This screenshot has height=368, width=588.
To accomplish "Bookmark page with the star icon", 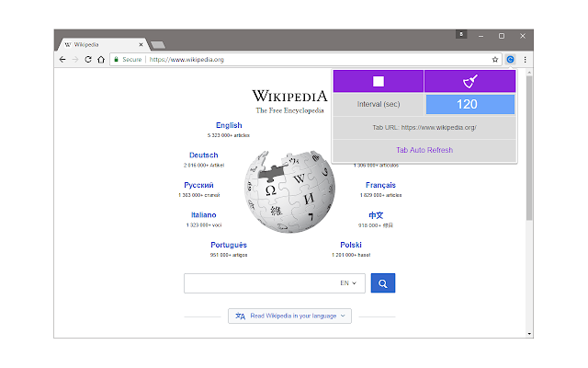I will 495,59.
